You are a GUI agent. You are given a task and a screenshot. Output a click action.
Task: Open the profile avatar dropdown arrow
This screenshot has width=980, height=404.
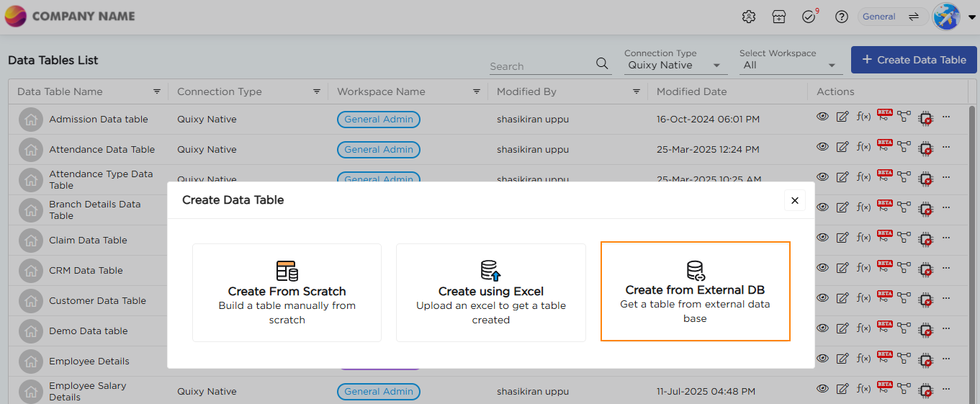pos(971,18)
